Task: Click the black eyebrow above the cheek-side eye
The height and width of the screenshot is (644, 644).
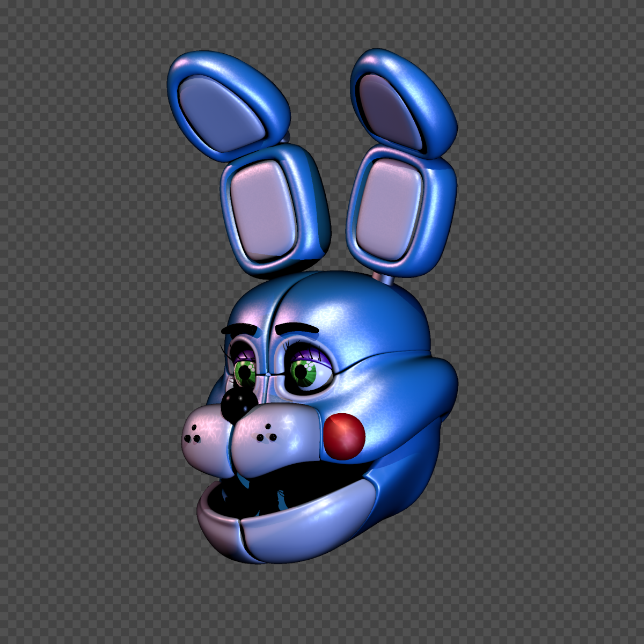Action: tap(297, 327)
